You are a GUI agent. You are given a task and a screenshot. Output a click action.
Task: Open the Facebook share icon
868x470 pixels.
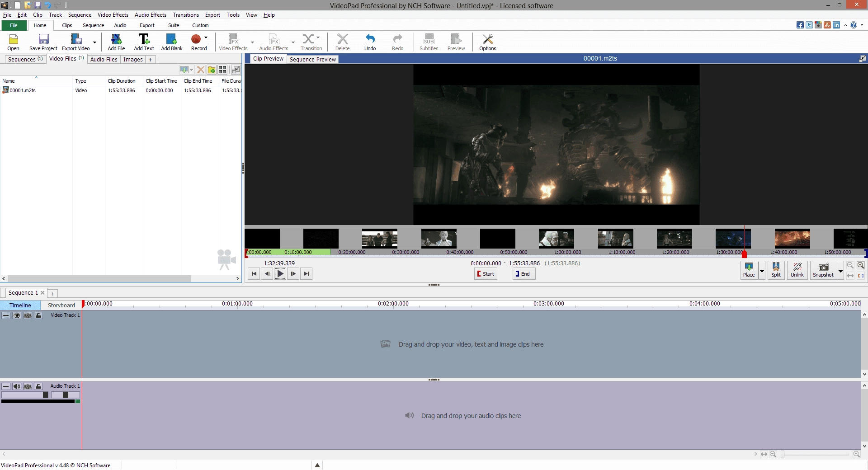click(x=800, y=25)
